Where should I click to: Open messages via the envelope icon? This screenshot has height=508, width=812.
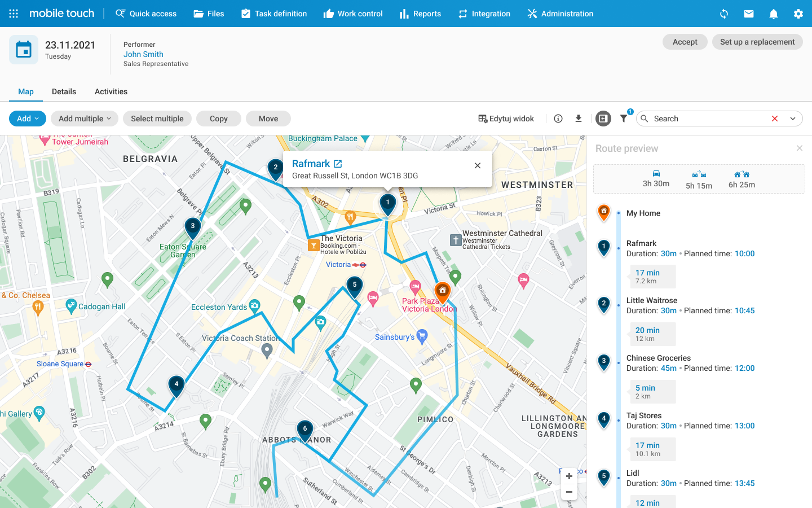point(748,14)
